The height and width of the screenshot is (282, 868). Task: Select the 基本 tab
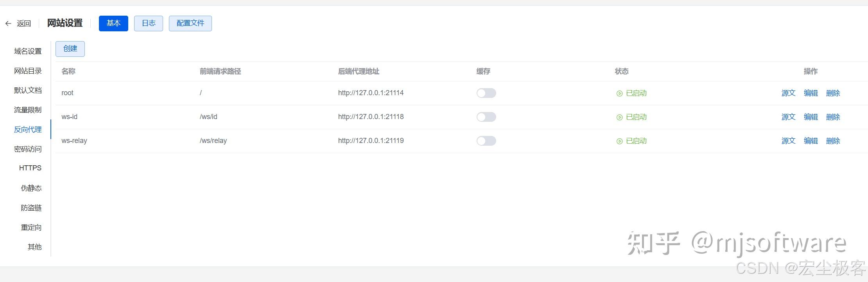(113, 23)
